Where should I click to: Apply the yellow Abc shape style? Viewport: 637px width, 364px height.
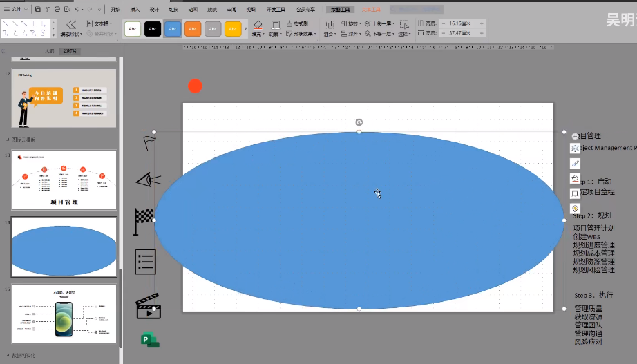tap(233, 29)
